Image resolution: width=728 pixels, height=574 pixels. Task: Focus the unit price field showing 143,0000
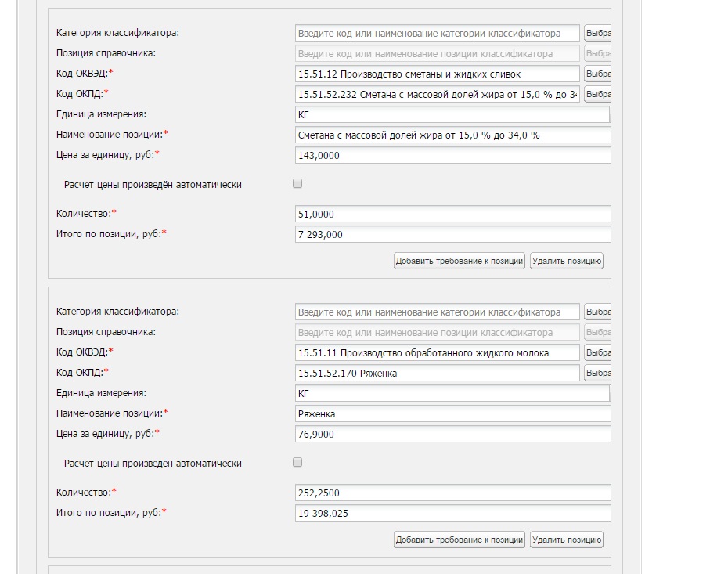(x=452, y=155)
